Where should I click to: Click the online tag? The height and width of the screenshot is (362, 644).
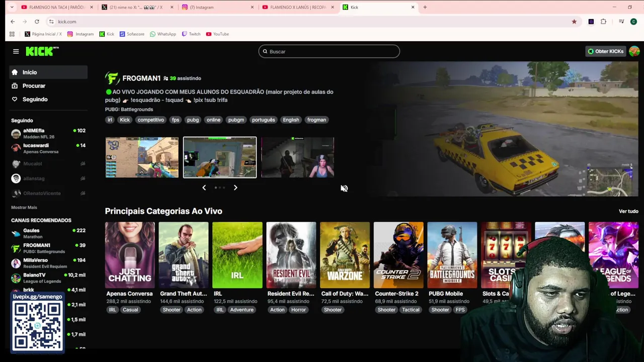point(213,120)
